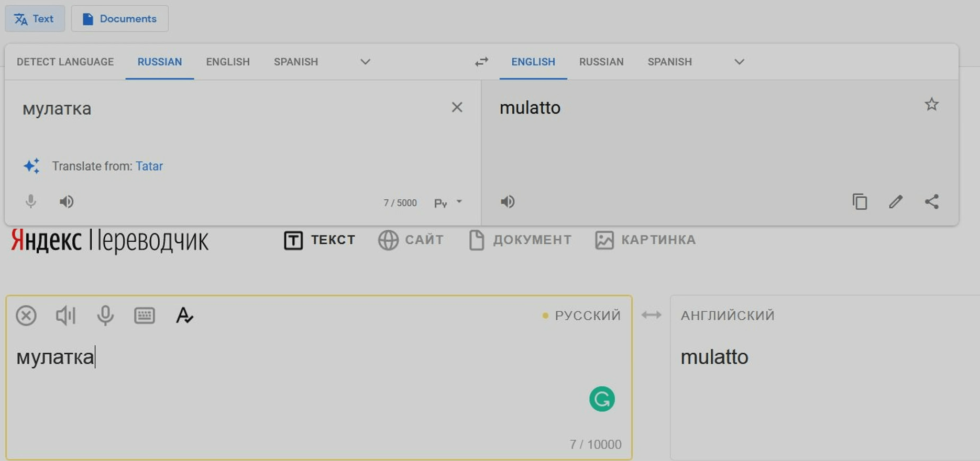Start Yandex microphone voice input
The image size is (980, 461).
tap(105, 316)
